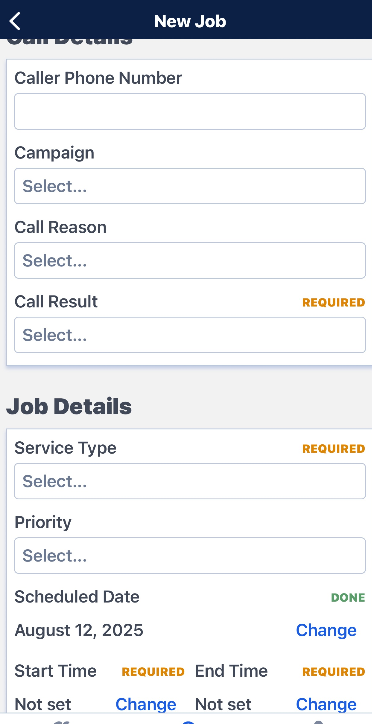Screen dimensions: 372x724
Task: Click the REQUIRED badge beside Service Type
Action: [x=334, y=449]
